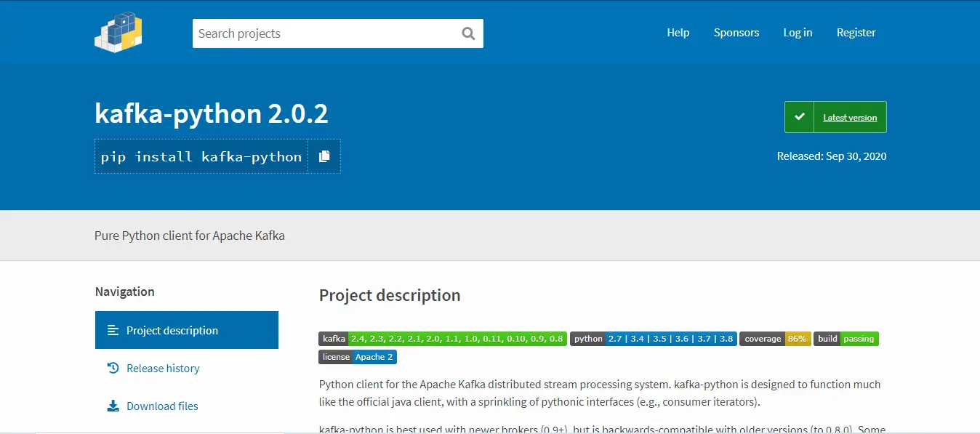The height and width of the screenshot is (434, 980).
Task: Click the build passing badge
Action: coord(846,339)
